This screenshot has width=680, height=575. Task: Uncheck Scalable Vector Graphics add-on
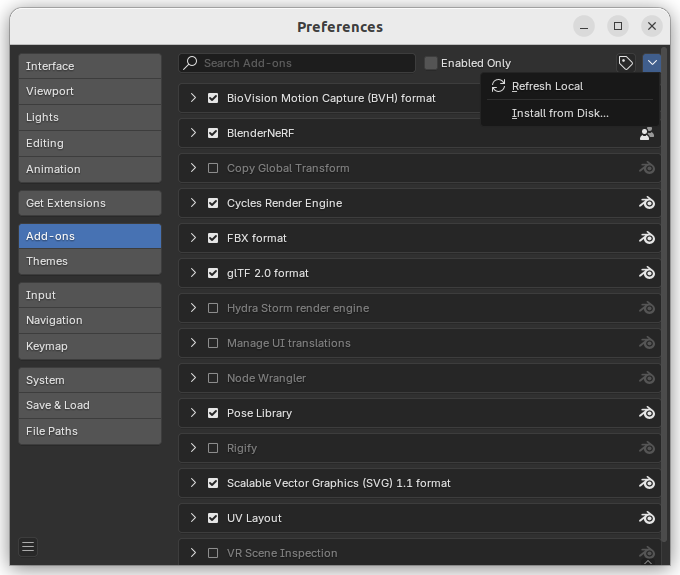coord(213,483)
